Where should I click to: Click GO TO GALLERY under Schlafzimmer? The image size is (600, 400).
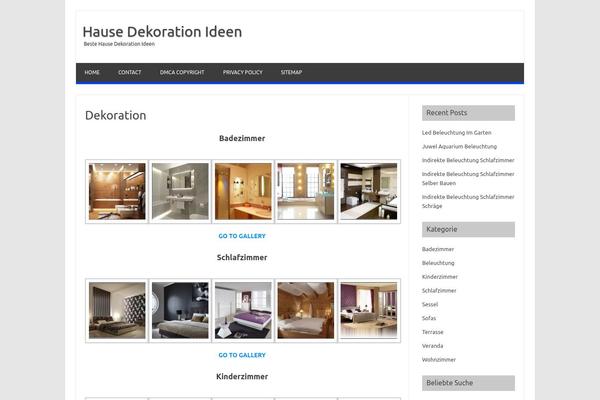click(x=242, y=355)
